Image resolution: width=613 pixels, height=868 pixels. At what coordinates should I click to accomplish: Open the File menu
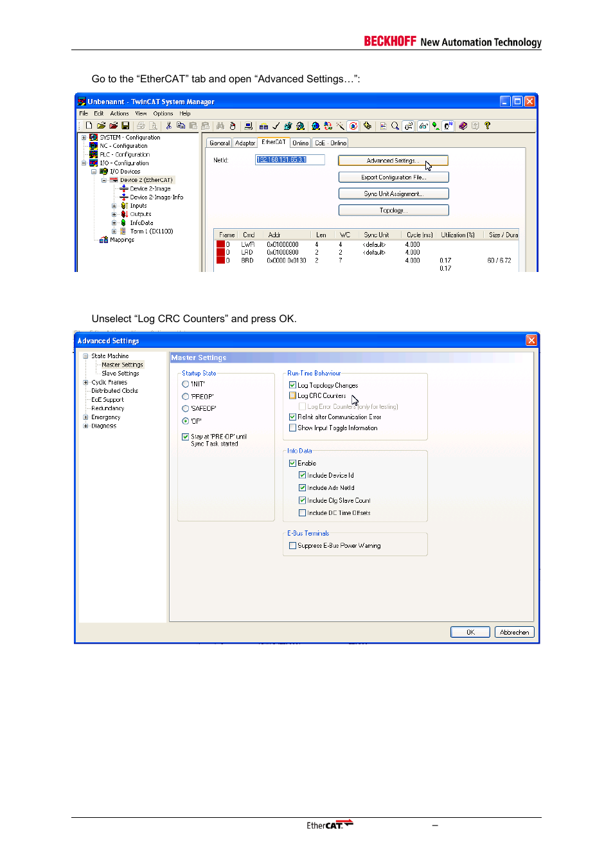[x=84, y=114]
